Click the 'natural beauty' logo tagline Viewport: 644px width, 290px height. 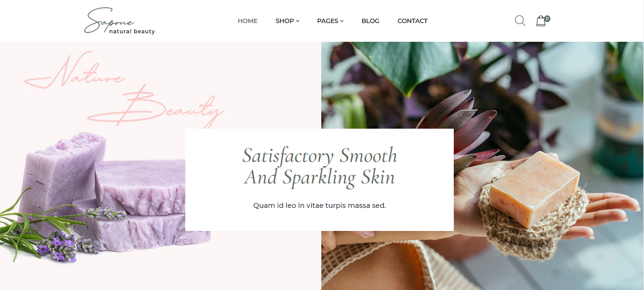click(132, 32)
